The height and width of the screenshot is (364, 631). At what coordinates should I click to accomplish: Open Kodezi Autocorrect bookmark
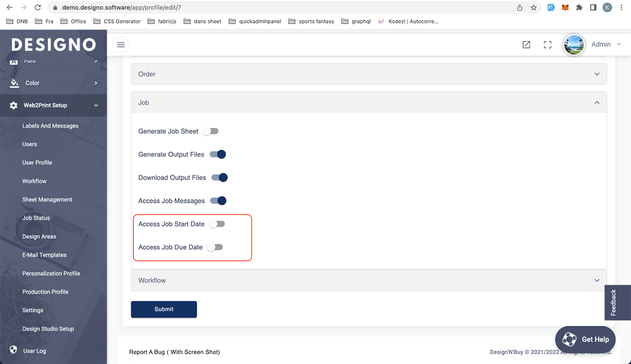tap(408, 21)
